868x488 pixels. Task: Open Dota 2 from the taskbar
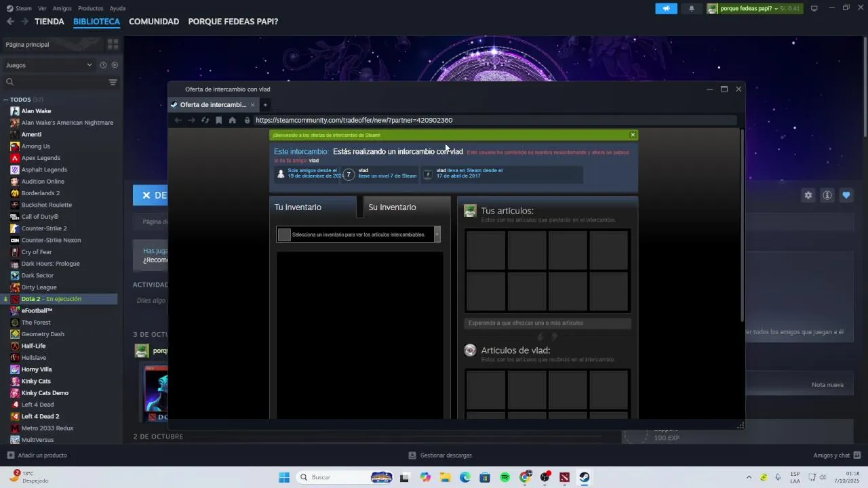coord(564,477)
